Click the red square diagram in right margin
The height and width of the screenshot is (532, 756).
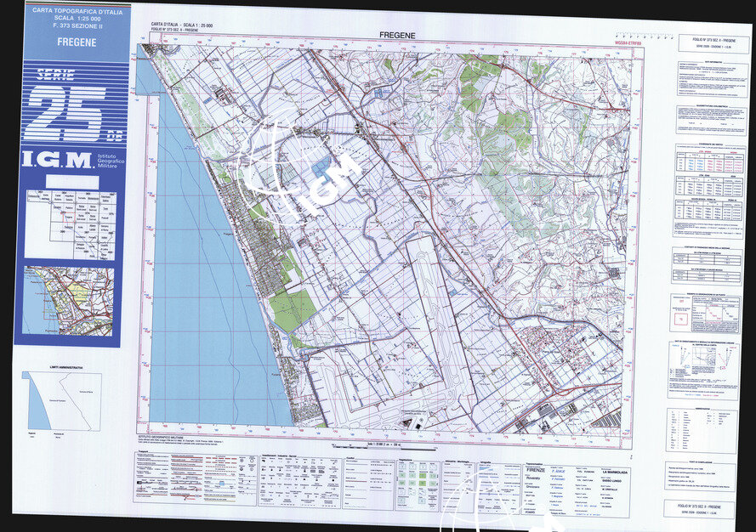(x=681, y=320)
